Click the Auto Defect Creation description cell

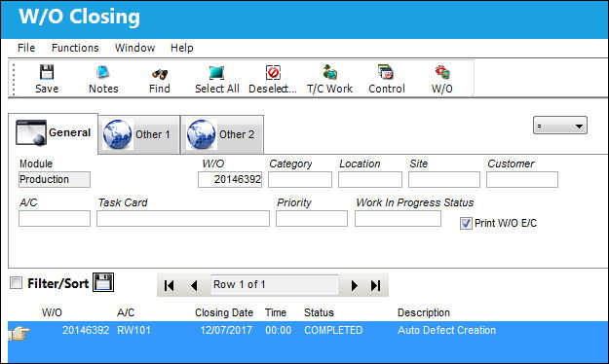[446, 330]
